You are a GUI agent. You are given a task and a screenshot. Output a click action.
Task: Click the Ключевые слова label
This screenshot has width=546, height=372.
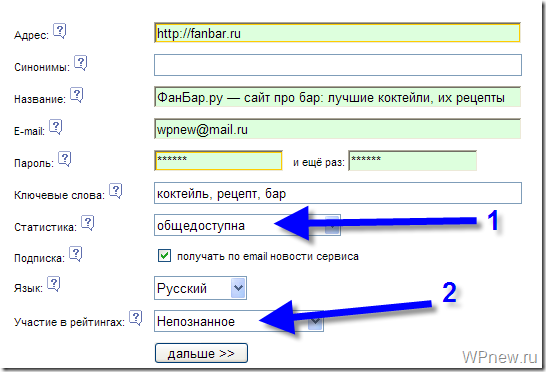click(59, 195)
